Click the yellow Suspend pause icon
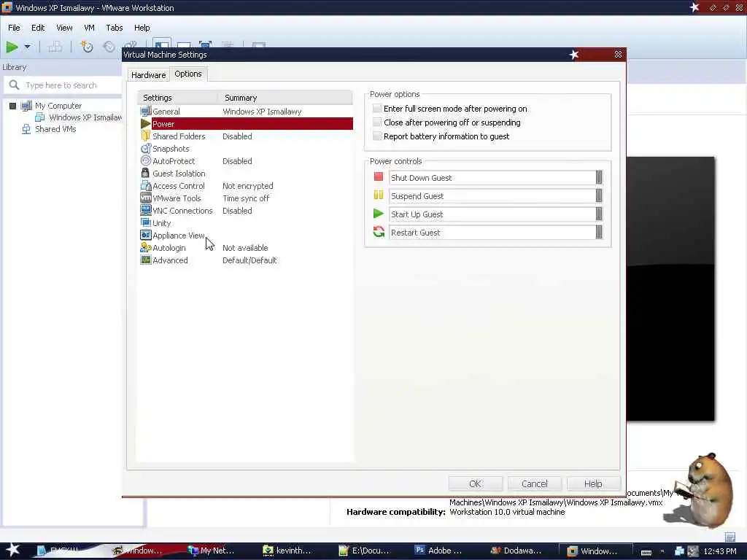This screenshot has width=747, height=560. click(379, 195)
